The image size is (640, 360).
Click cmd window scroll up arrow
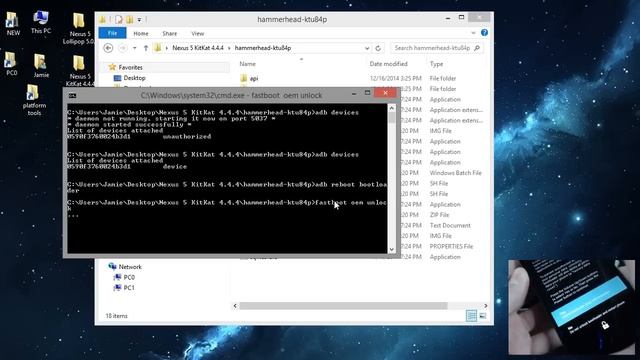pos(392,108)
